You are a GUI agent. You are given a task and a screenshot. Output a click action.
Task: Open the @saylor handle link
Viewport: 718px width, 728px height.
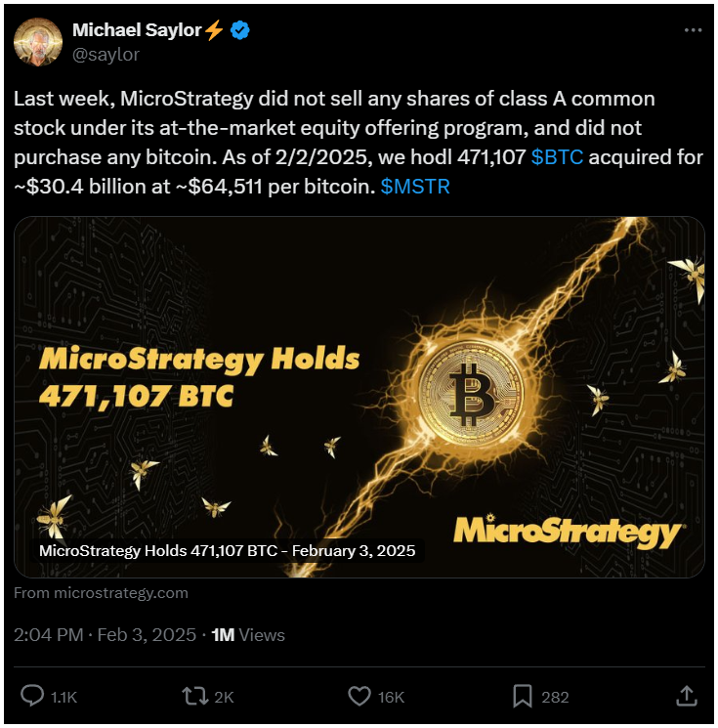pyautogui.click(x=106, y=55)
